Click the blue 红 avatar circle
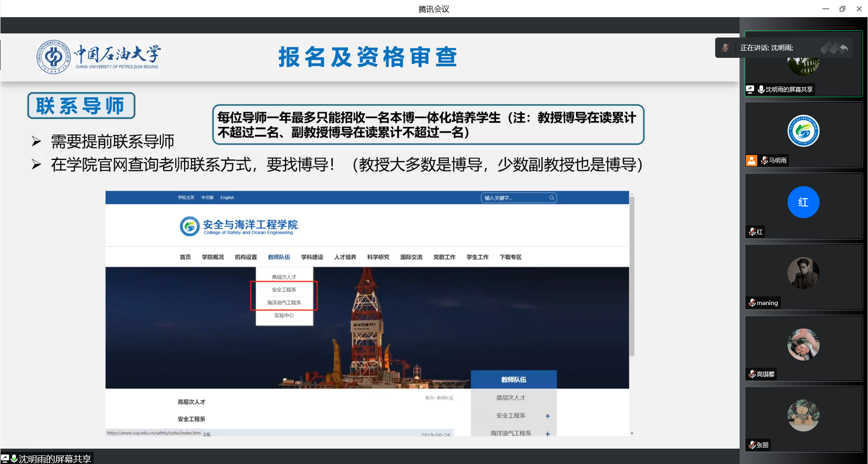This screenshot has height=464, width=868. [803, 202]
